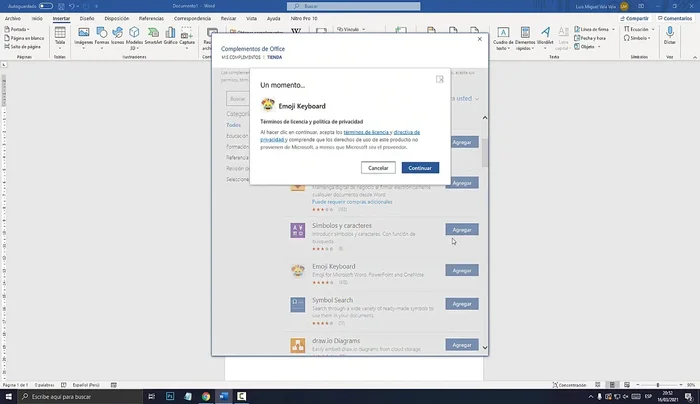Click Continuar in the Emoji Keyboard dialog
The width and height of the screenshot is (700, 404).
pyautogui.click(x=420, y=167)
